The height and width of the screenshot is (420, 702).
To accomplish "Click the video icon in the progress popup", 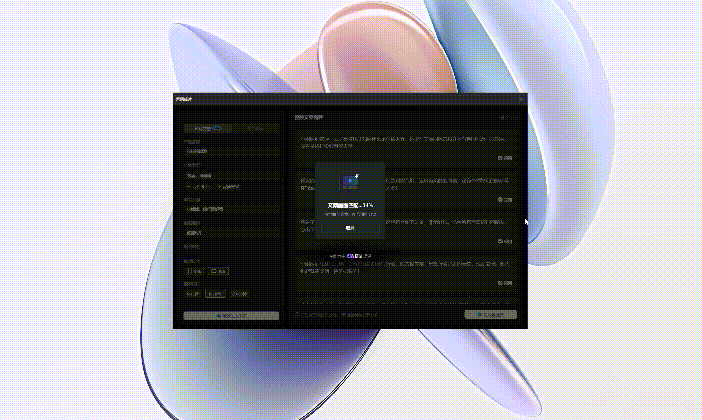I will click(x=350, y=181).
